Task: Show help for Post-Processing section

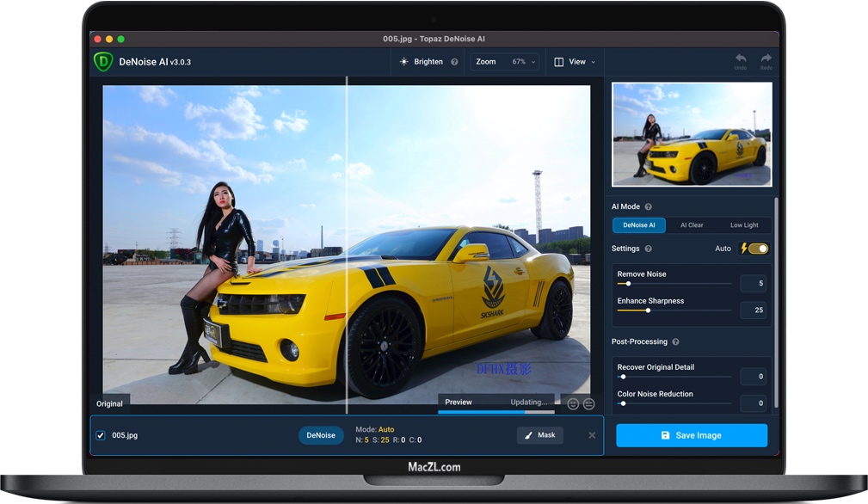Action: tap(675, 342)
